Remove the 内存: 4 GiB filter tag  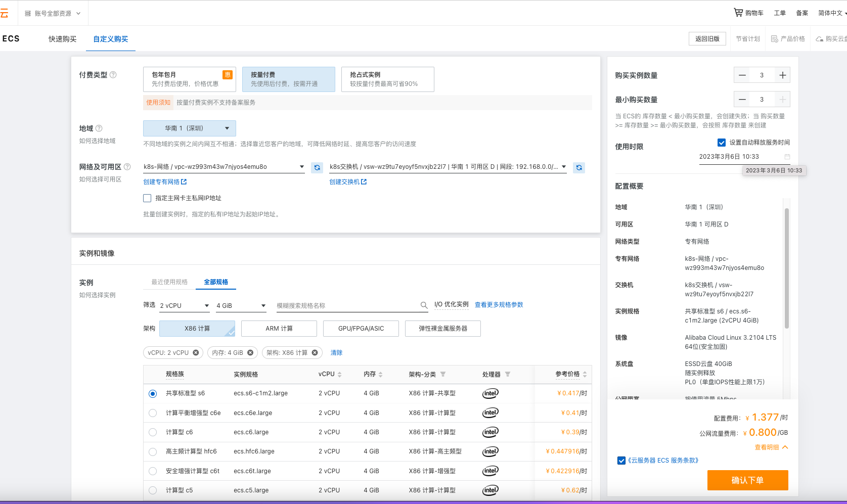point(250,353)
